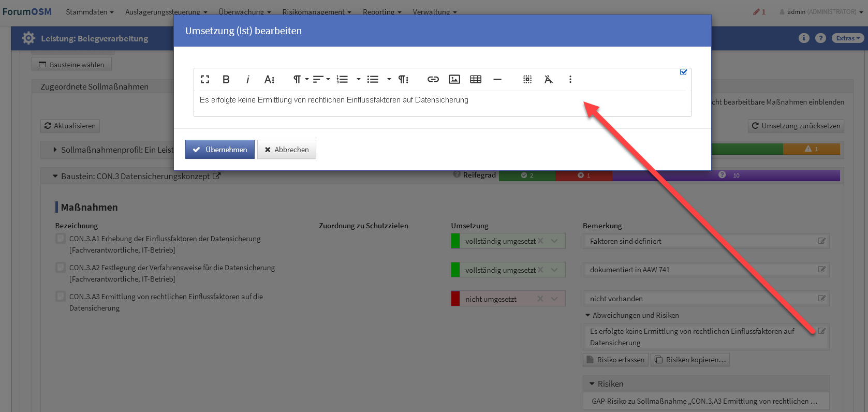Toggle the checkbox at editor top-right corner
This screenshot has height=412, width=868.
tap(683, 72)
